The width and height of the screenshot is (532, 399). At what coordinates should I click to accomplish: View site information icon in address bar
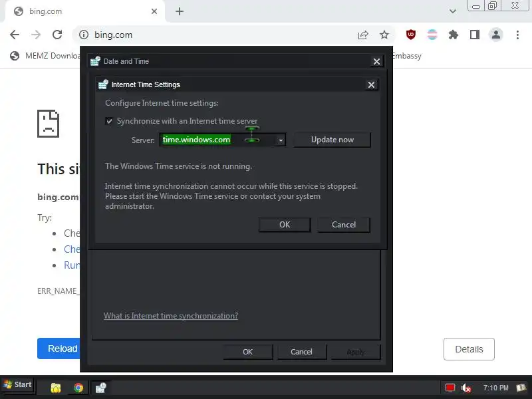(84, 35)
